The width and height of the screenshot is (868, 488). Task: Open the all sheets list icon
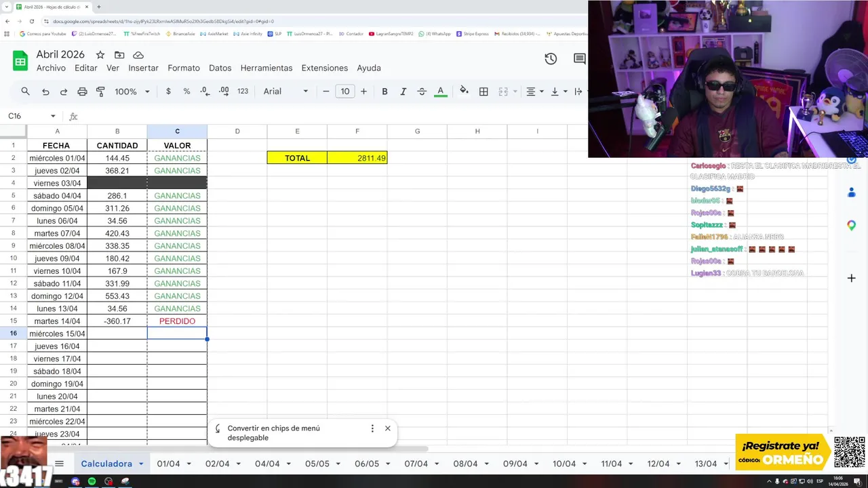[x=59, y=464]
